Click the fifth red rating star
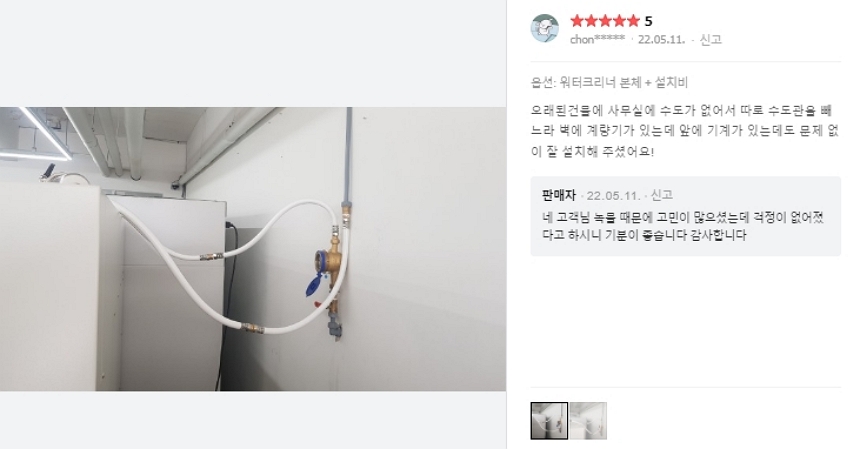 [633, 21]
